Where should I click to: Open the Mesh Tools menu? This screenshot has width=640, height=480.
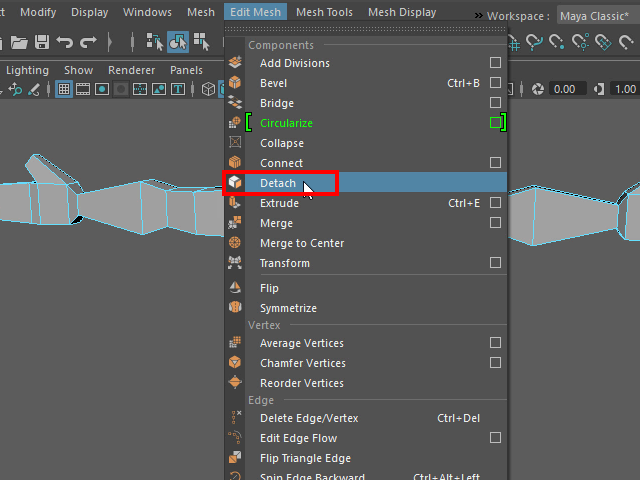coord(324,12)
